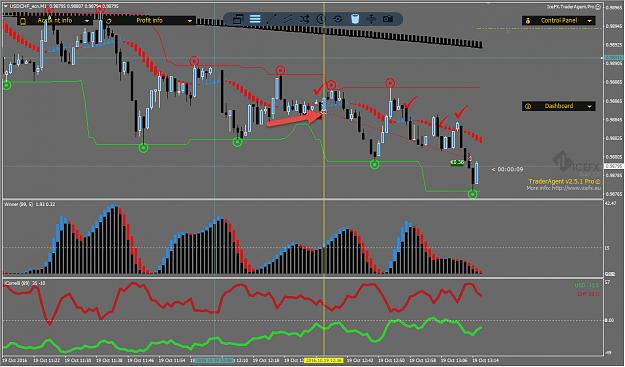Click the current price tag on the price axis

tap(614, 166)
